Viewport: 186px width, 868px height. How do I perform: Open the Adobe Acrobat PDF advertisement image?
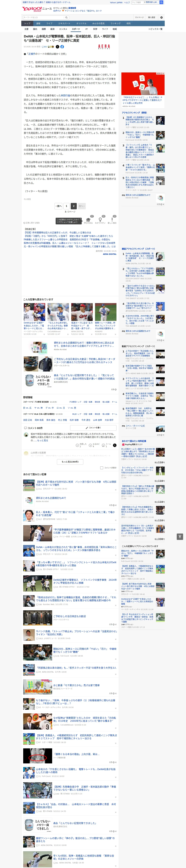[x=143, y=84]
